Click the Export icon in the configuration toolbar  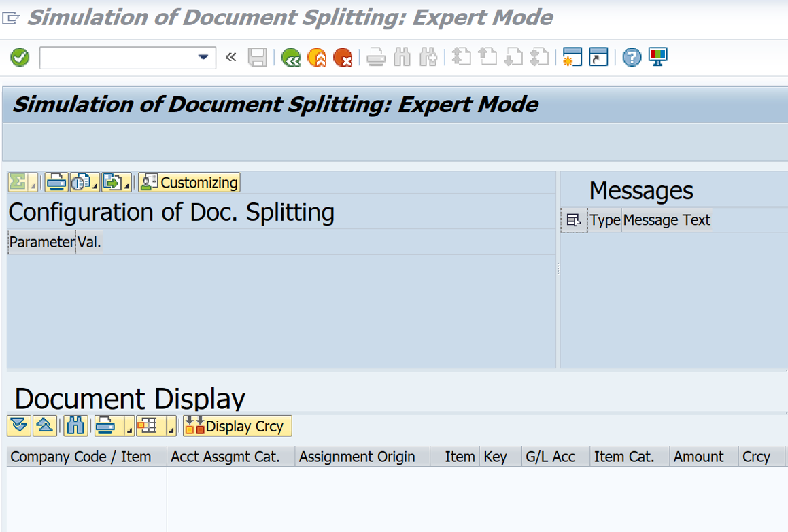pyautogui.click(x=112, y=182)
